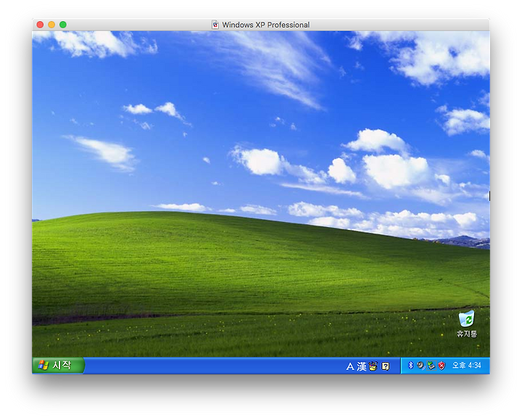Click the Bluetooth tray icon
522x420 pixels.
(x=410, y=366)
